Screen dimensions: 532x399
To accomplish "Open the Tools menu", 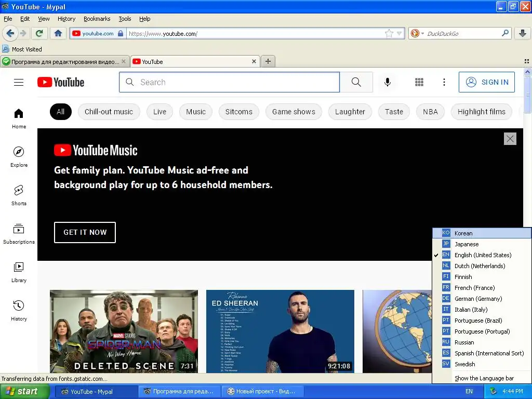I will (125, 19).
